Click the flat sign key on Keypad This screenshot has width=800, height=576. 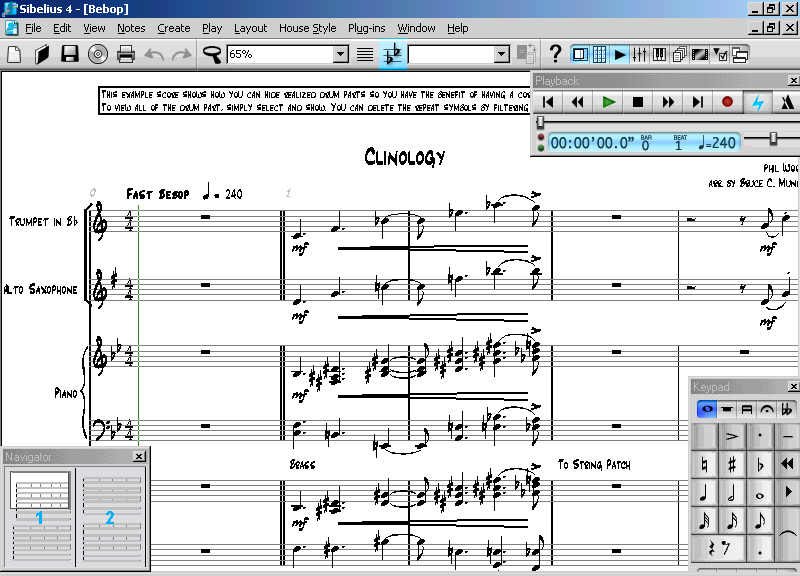tap(760, 464)
